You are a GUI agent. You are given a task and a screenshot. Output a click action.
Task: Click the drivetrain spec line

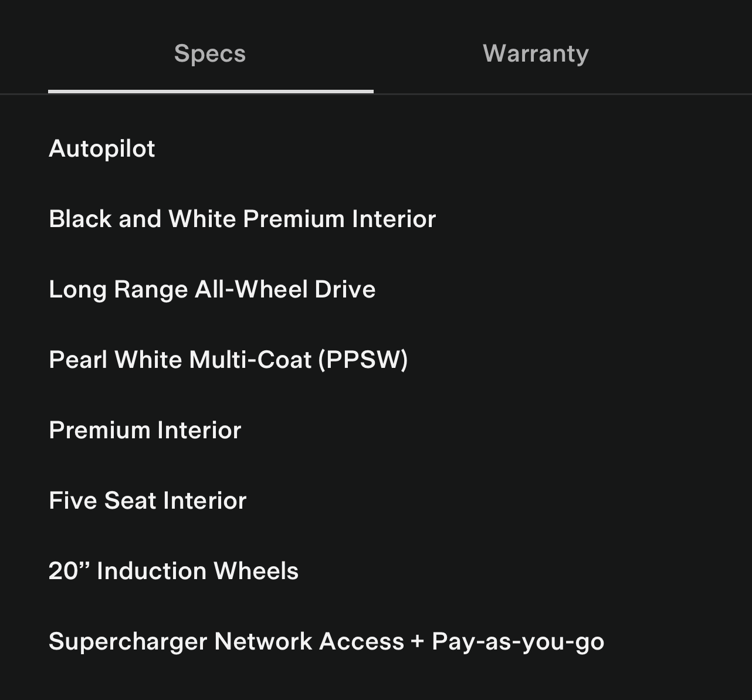point(212,290)
